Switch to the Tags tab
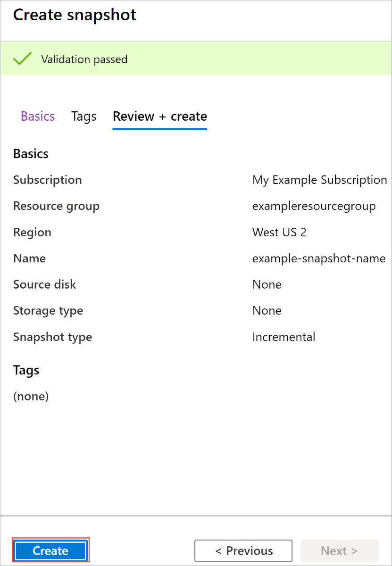This screenshot has height=566, width=392. (x=83, y=117)
